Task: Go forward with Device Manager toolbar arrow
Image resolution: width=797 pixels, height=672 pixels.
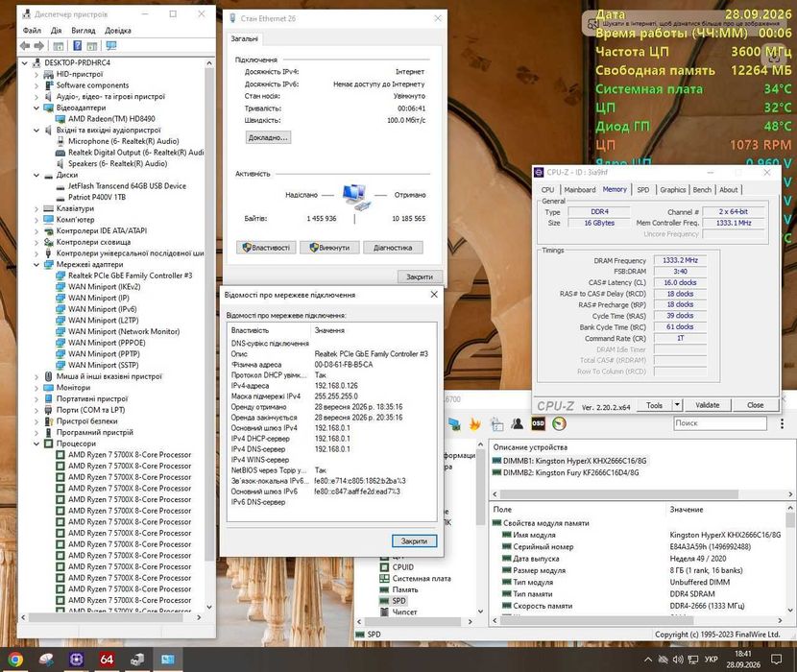Action: 39,46
